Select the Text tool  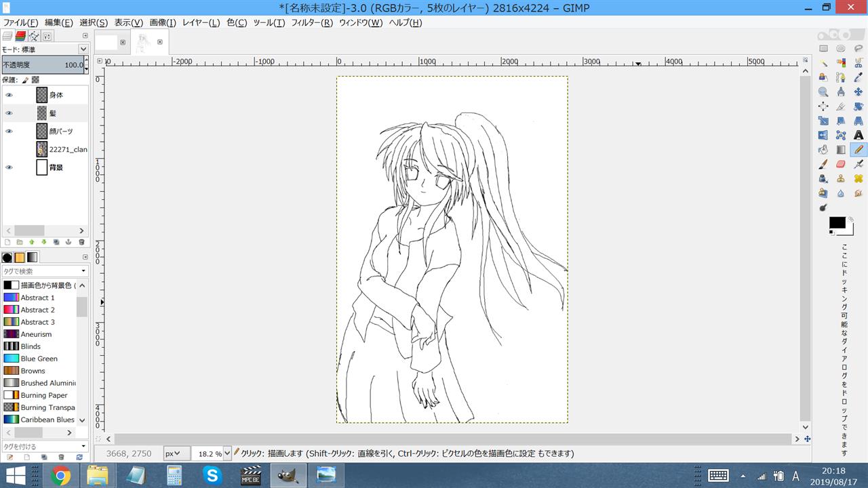coord(859,135)
